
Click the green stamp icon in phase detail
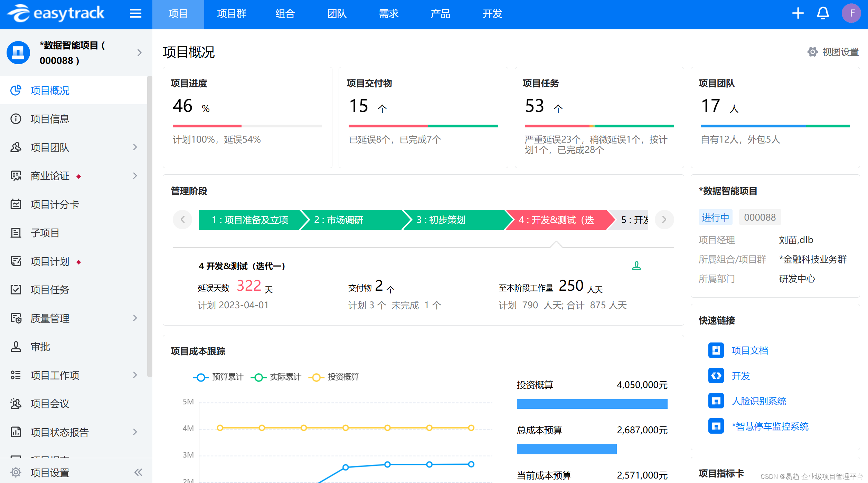pyautogui.click(x=636, y=266)
